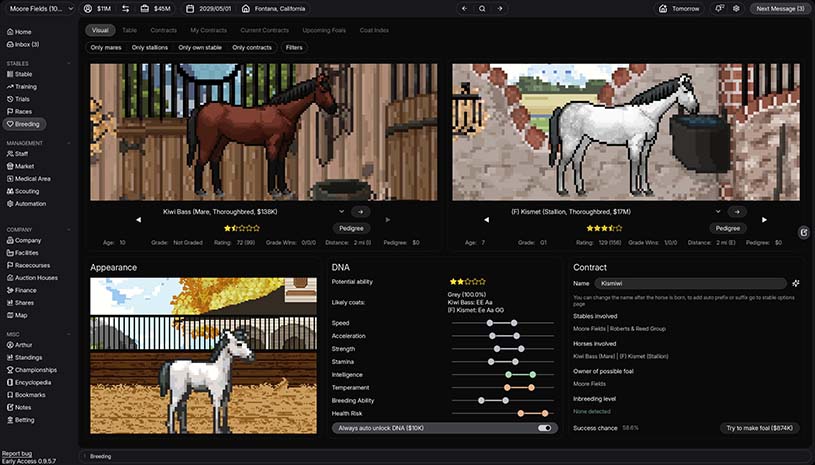Open Trials from the sidebar
This screenshot has width=815, height=465.
point(18,99)
